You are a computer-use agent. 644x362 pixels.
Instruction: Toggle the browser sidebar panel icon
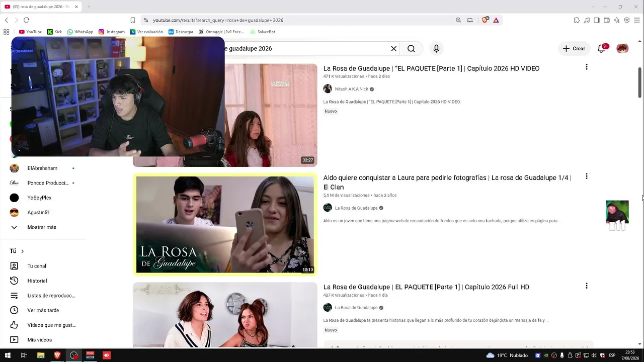pos(597,20)
